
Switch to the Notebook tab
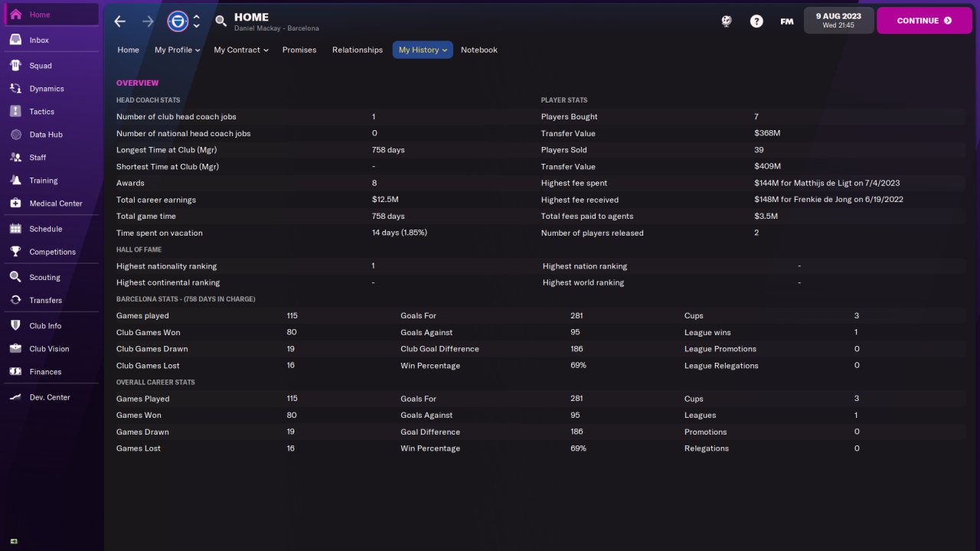tap(479, 50)
